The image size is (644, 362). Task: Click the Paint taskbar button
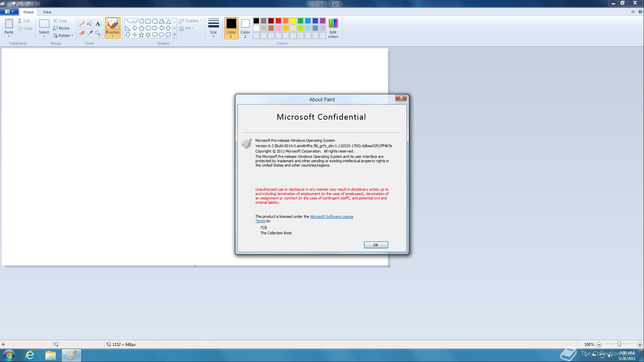[71, 355]
